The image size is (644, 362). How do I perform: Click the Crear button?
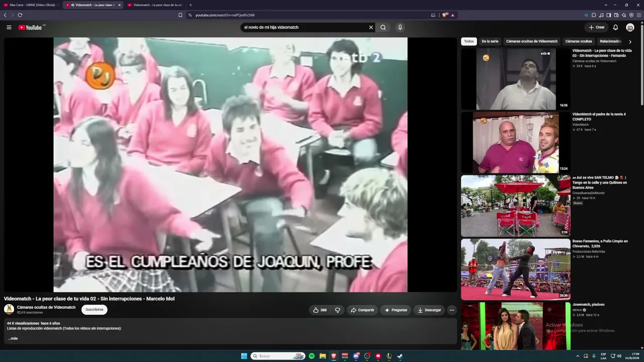pyautogui.click(x=597, y=27)
